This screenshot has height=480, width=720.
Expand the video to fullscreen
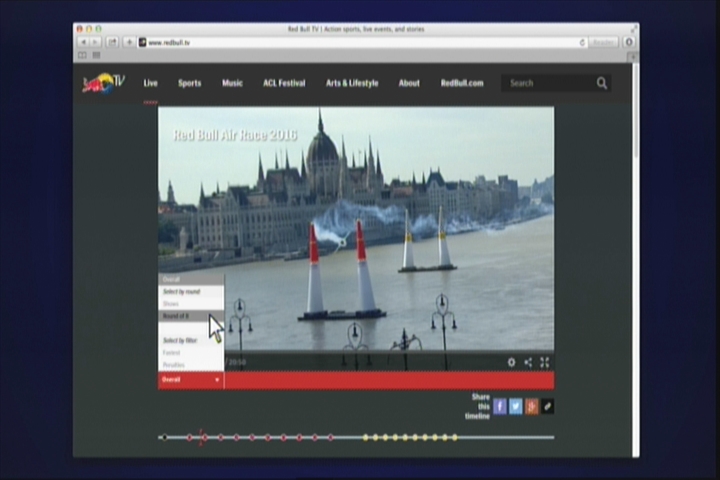coord(545,362)
